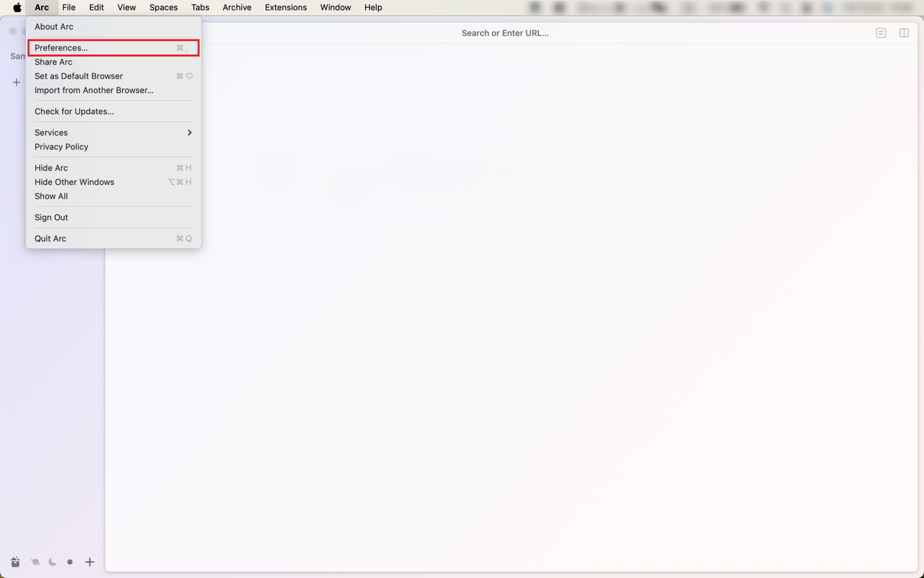Open the Spaces menu

163,7
